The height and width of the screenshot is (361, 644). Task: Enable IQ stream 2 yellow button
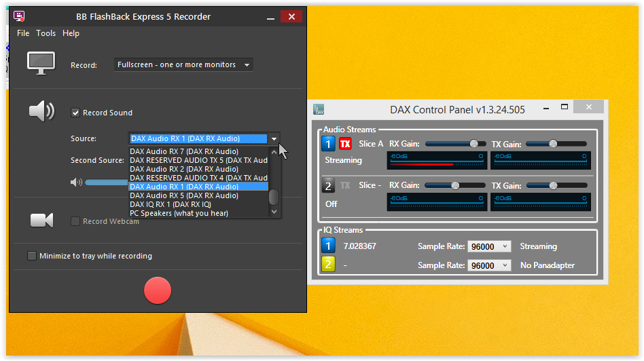328,265
